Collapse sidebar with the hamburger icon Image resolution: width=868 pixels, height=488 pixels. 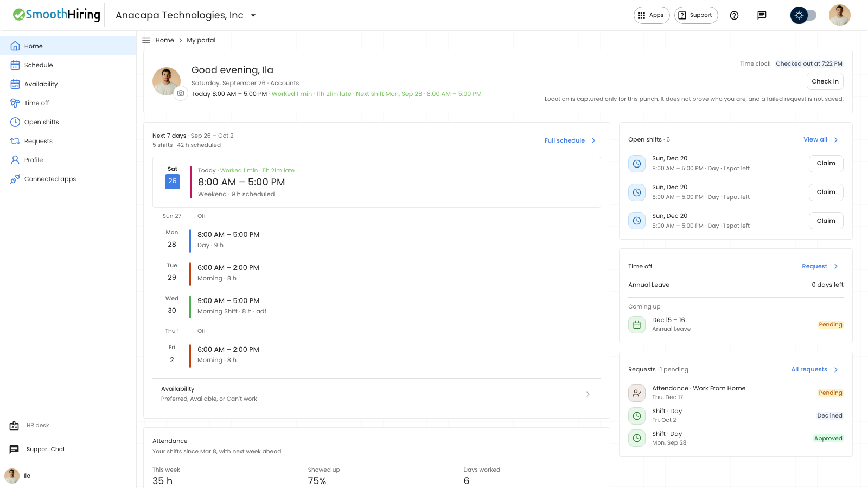146,40
